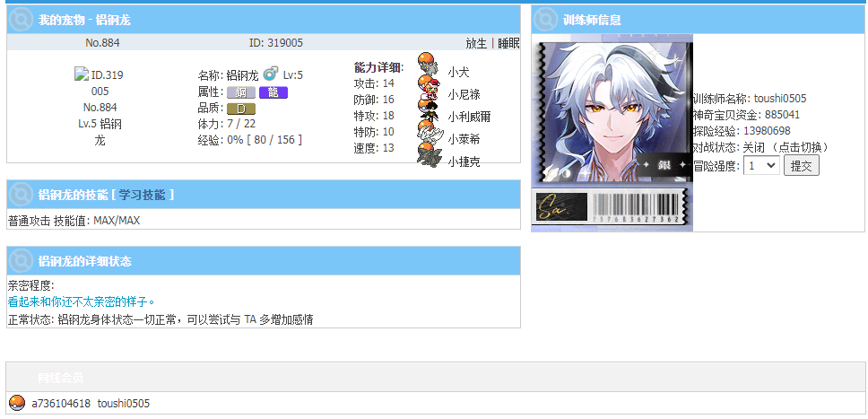Click the 睡眠 sleep link
This screenshot has height=419, width=868.
tap(508, 43)
